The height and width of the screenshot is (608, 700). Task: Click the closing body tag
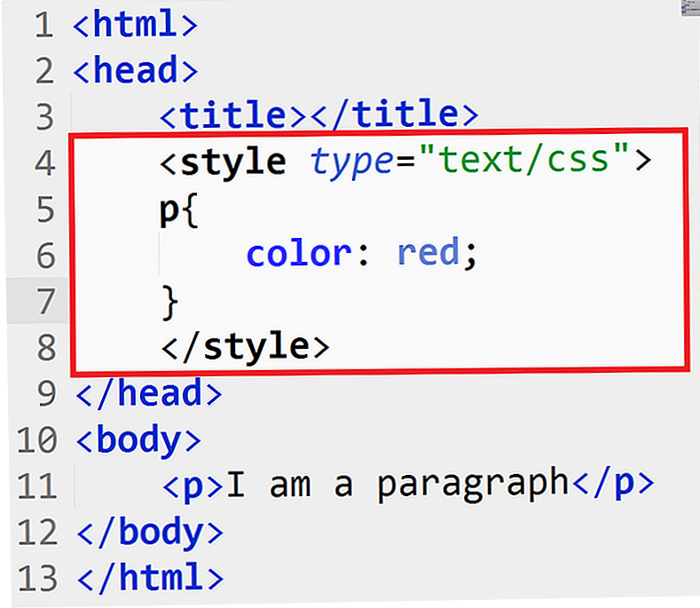150,532
